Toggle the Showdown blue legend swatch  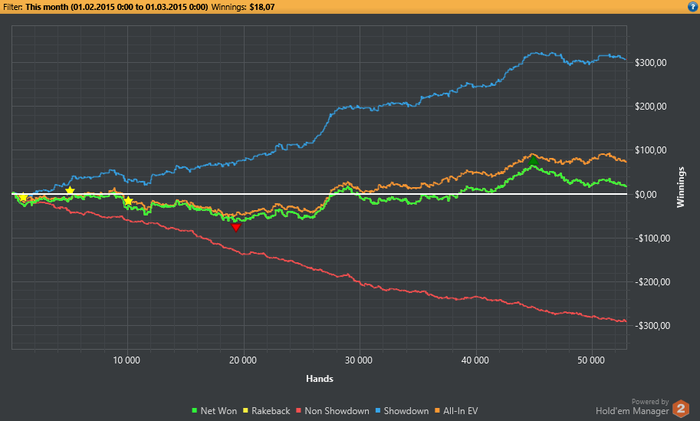(x=378, y=411)
